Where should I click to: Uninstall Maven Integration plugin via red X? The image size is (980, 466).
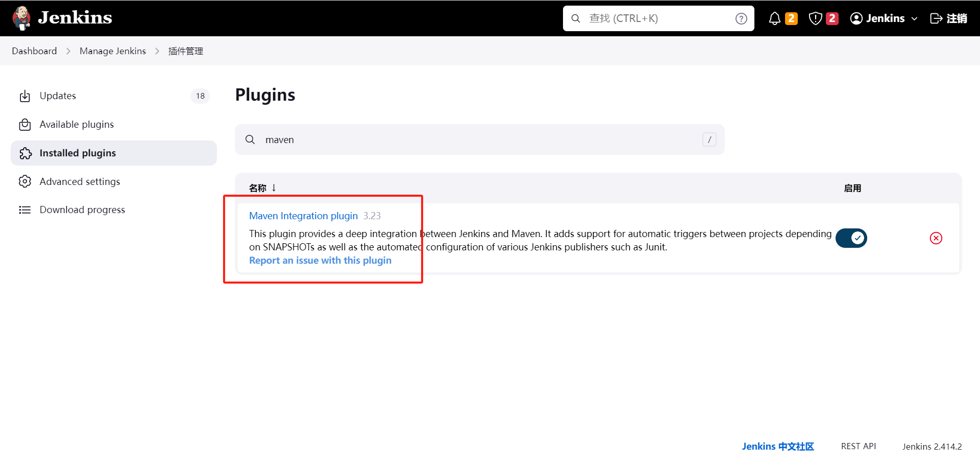click(x=936, y=238)
